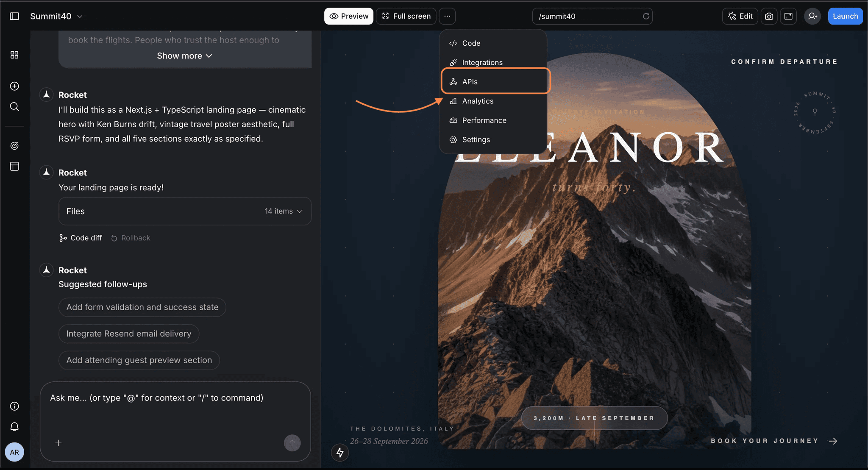Click the invite user icon

pyautogui.click(x=812, y=16)
